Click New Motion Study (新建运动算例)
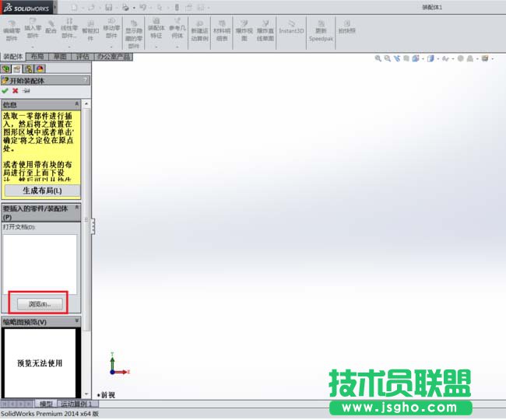Screen dimensions: 506x420 (x=199, y=30)
